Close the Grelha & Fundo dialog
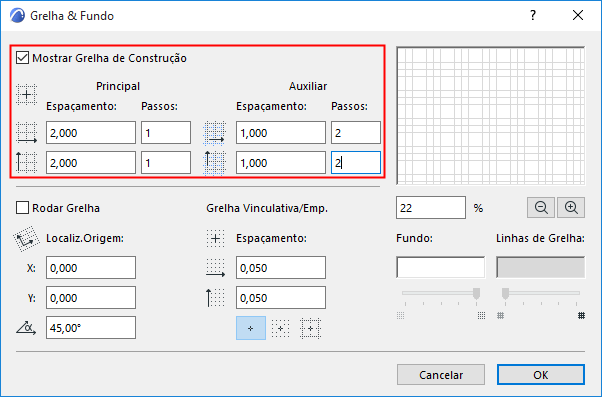This screenshot has width=602, height=397. (x=578, y=16)
